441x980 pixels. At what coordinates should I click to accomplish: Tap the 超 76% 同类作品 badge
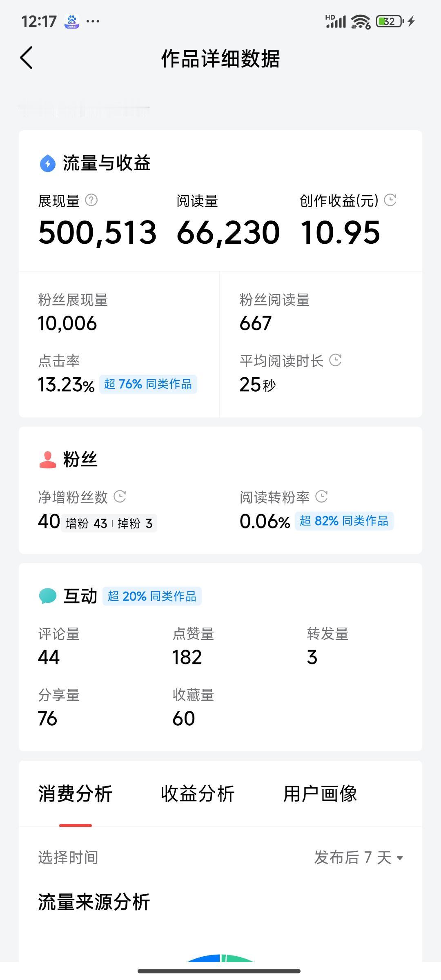148,384
